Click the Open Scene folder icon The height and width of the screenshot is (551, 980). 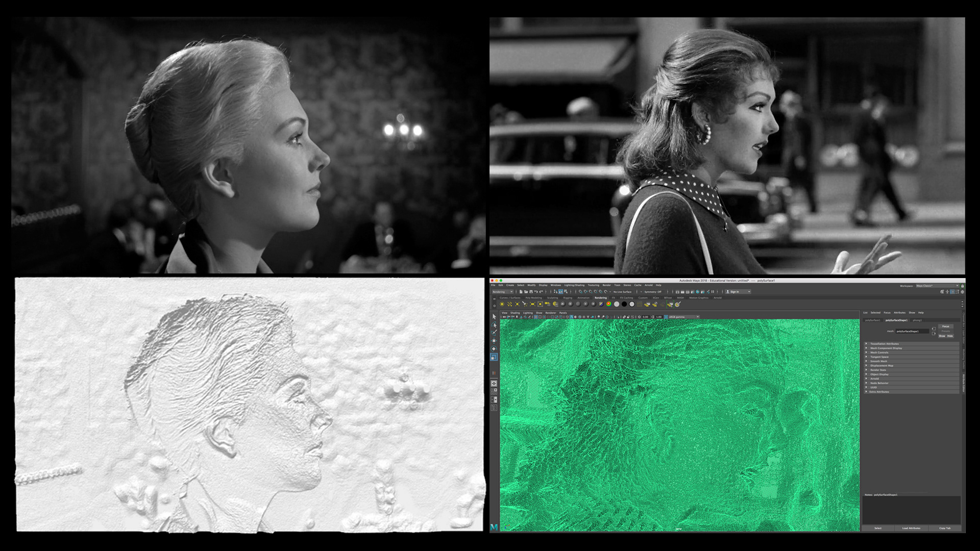tap(526, 292)
